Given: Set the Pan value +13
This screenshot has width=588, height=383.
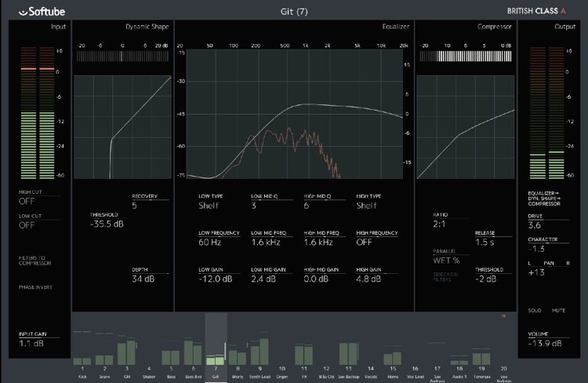Looking at the screenshot, I should [x=536, y=272].
